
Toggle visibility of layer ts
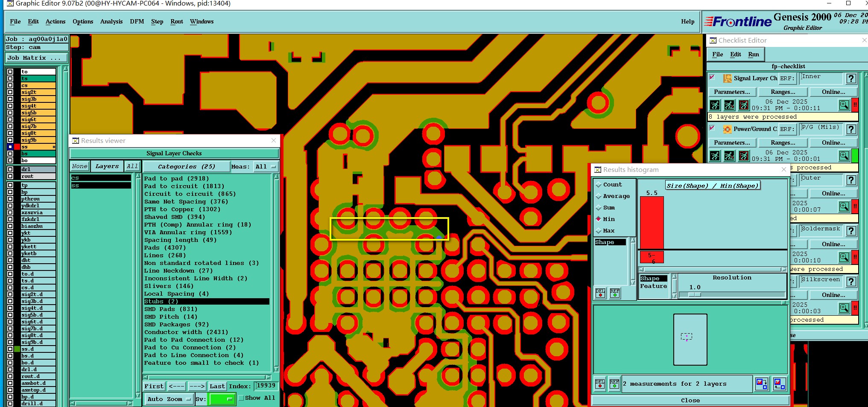[x=10, y=78]
